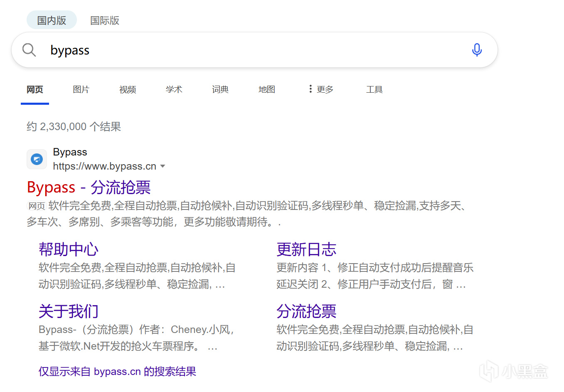The height and width of the screenshot is (392, 564).
Task: Switch to 国际版 search mode
Action: pyautogui.click(x=105, y=20)
